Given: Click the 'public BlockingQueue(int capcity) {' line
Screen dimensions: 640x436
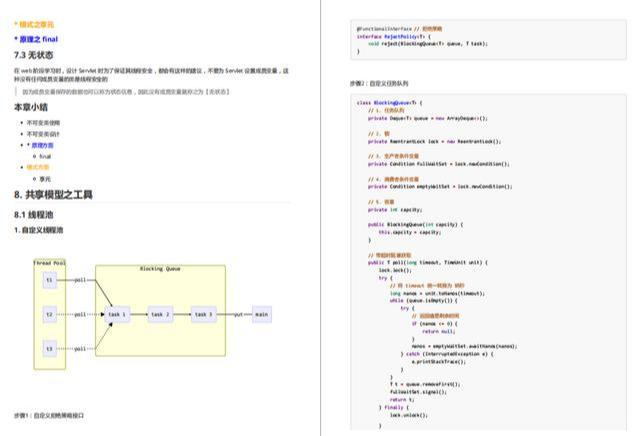Looking at the screenshot, I should tap(416, 225).
